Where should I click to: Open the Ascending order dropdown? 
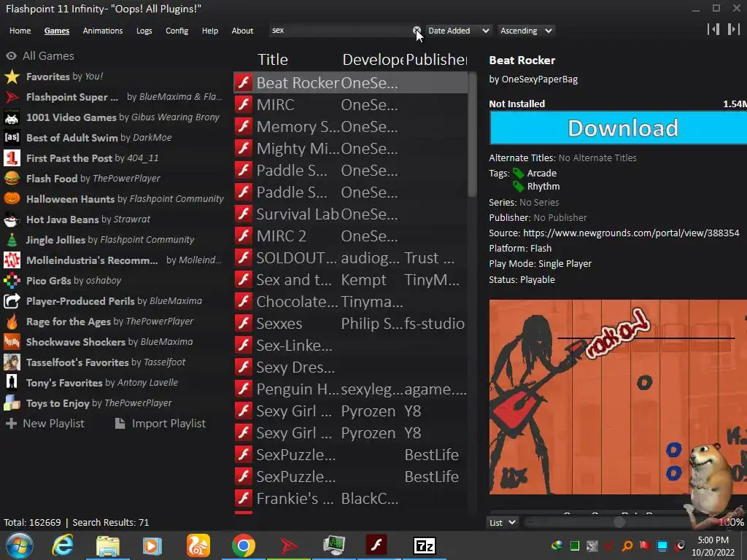click(x=526, y=31)
